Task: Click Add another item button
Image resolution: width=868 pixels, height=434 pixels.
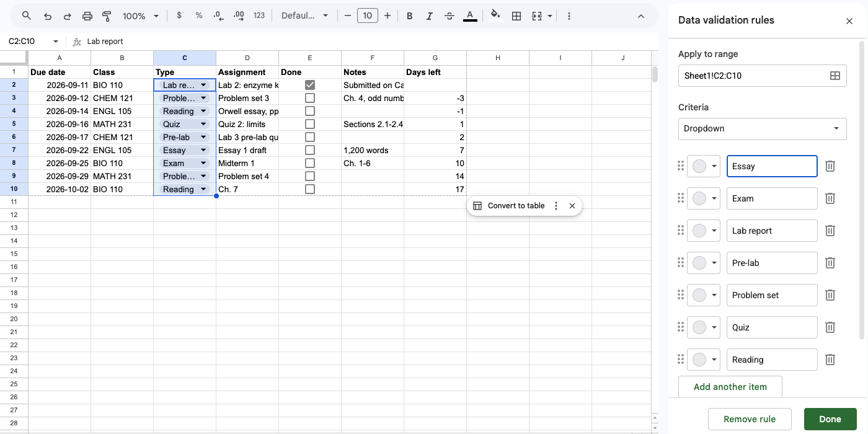Action: [730, 387]
